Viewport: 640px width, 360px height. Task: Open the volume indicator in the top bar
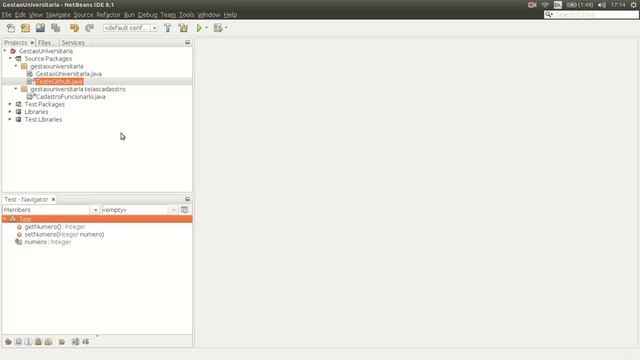click(602, 5)
